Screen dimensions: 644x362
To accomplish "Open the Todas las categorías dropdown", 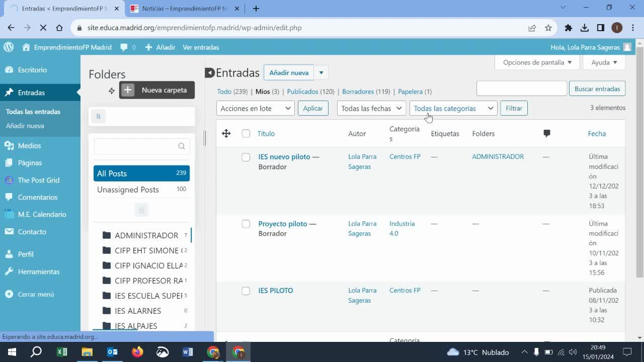I will pyautogui.click(x=453, y=108).
